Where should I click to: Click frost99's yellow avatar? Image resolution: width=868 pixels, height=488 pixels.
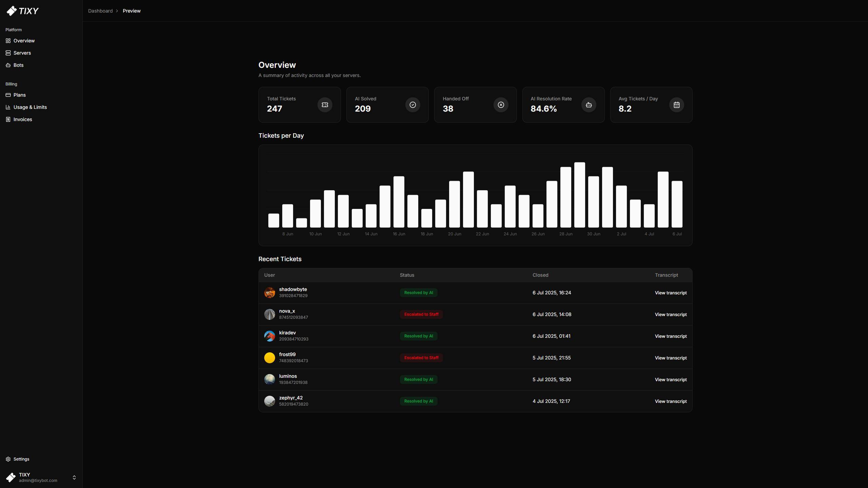tap(270, 358)
